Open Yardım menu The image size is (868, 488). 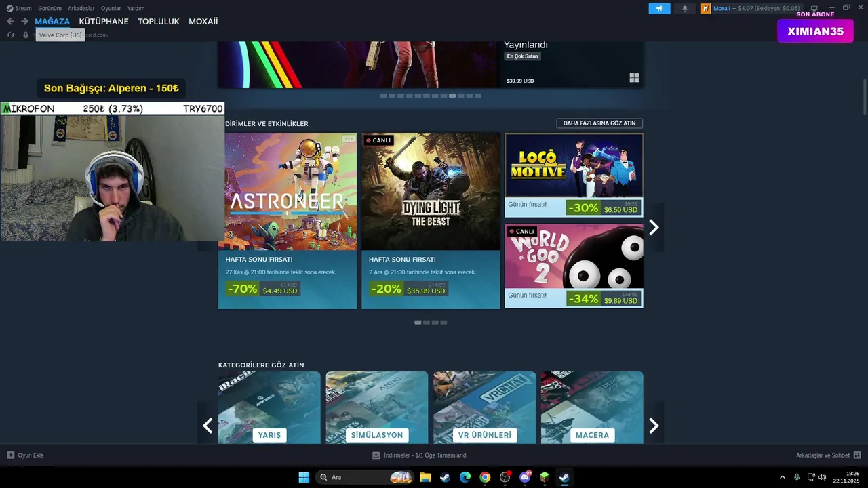(x=136, y=8)
